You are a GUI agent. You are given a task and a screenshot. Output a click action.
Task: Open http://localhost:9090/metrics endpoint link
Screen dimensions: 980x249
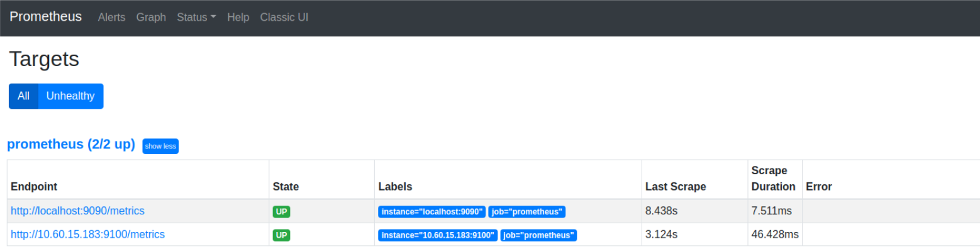[77, 211]
